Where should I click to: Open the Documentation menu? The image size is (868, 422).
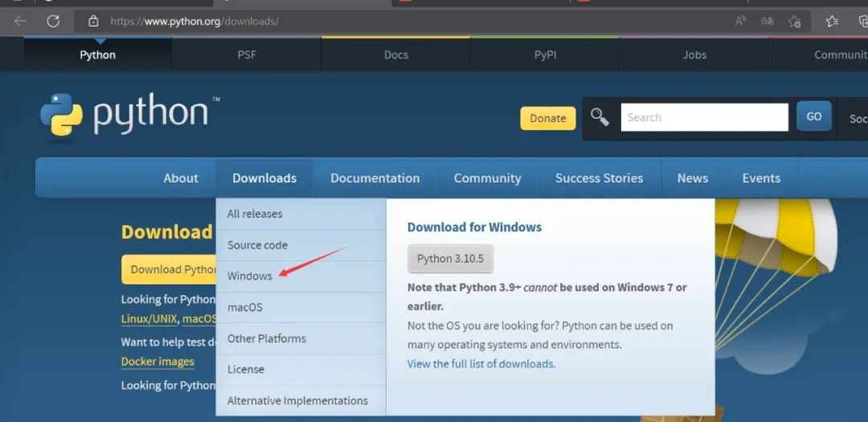point(375,178)
